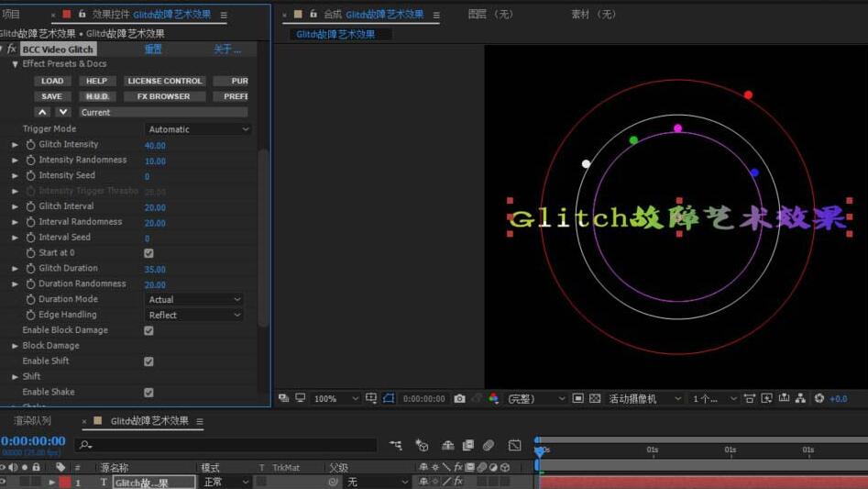Select the 项目 project panel tab

point(11,15)
